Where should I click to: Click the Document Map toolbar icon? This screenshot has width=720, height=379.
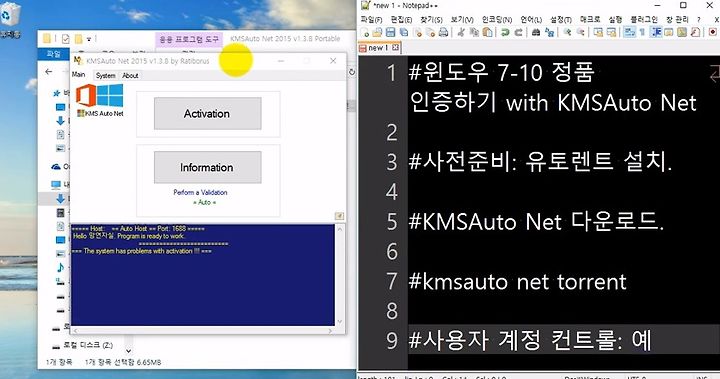pos(682,32)
